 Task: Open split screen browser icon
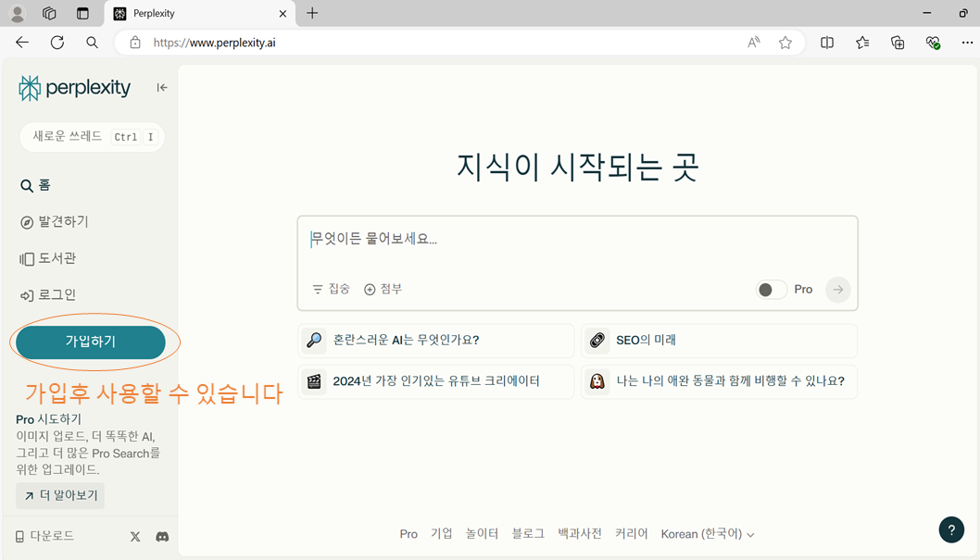pos(827,43)
